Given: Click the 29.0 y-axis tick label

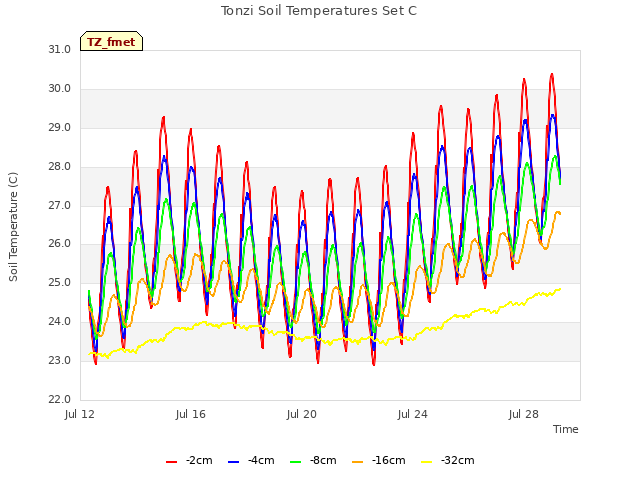Looking at the screenshot, I should (60, 128).
